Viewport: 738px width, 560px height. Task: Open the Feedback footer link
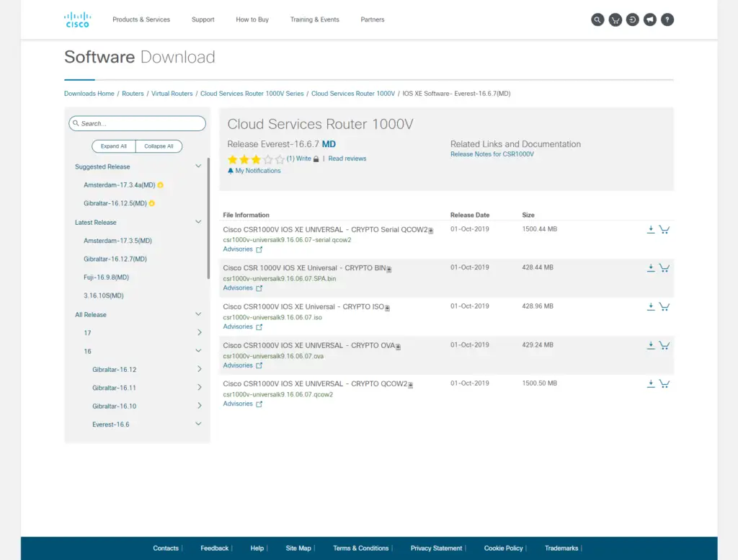coord(214,548)
